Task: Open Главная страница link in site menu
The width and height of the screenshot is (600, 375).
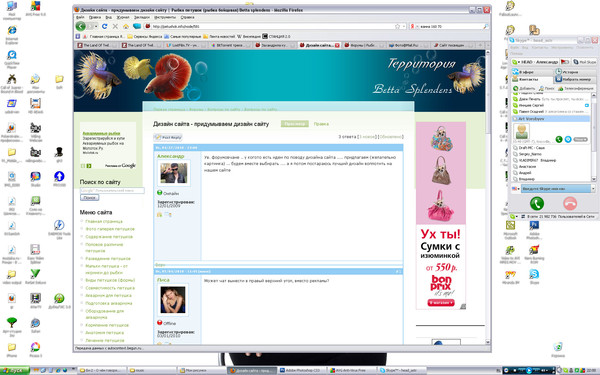Action: pos(104,221)
